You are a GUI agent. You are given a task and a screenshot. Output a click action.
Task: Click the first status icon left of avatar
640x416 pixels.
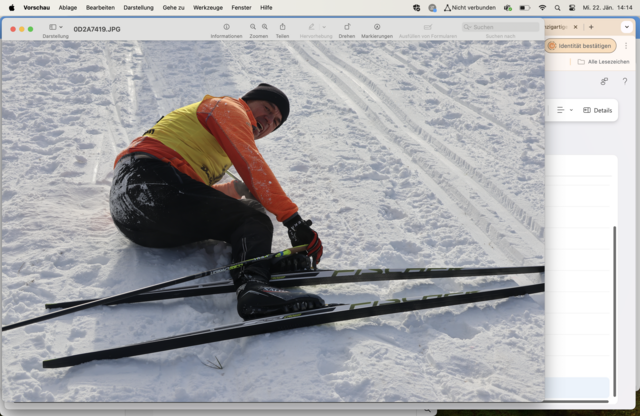click(x=417, y=7)
